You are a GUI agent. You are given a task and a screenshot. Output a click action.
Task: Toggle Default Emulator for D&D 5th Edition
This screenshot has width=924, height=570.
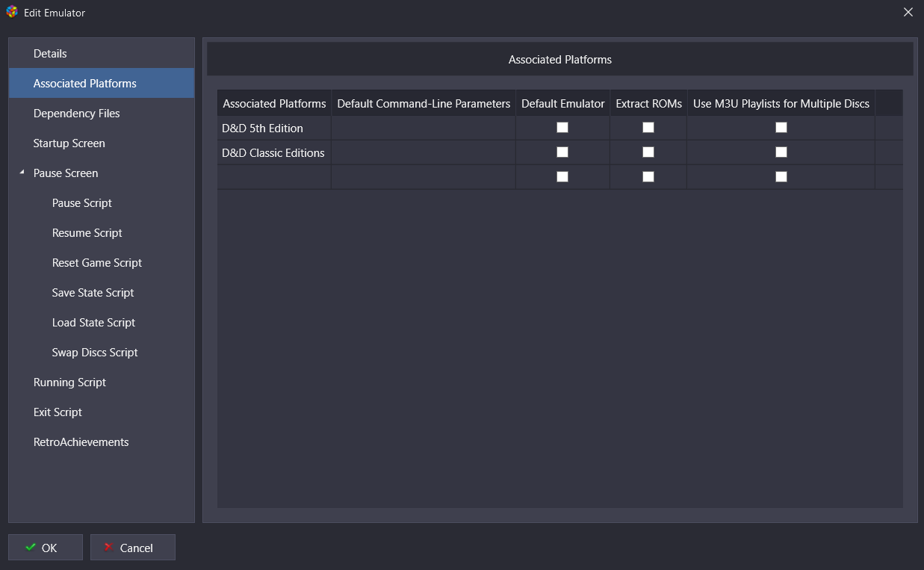562,128
